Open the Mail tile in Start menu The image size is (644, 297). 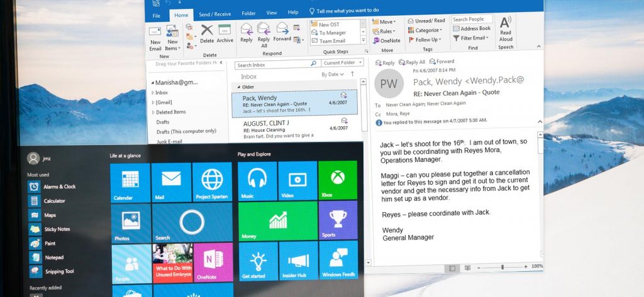click(x=171, y=183)
